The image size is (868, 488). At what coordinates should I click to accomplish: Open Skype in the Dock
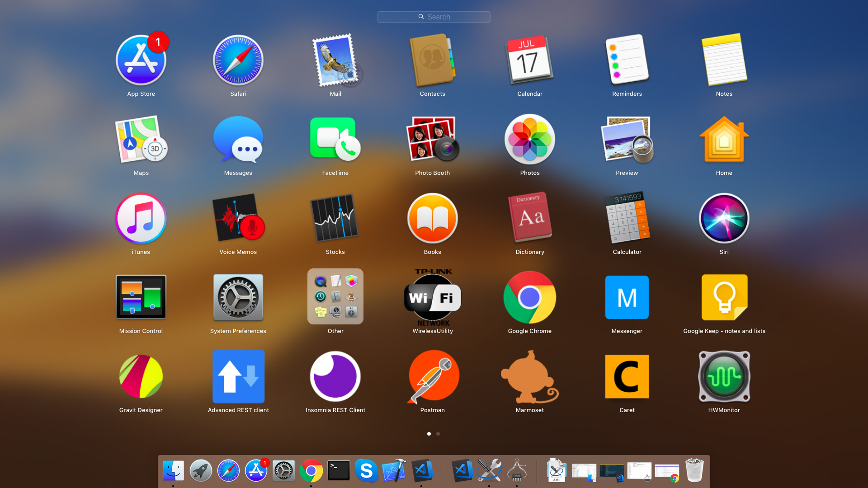click(366, 471)
